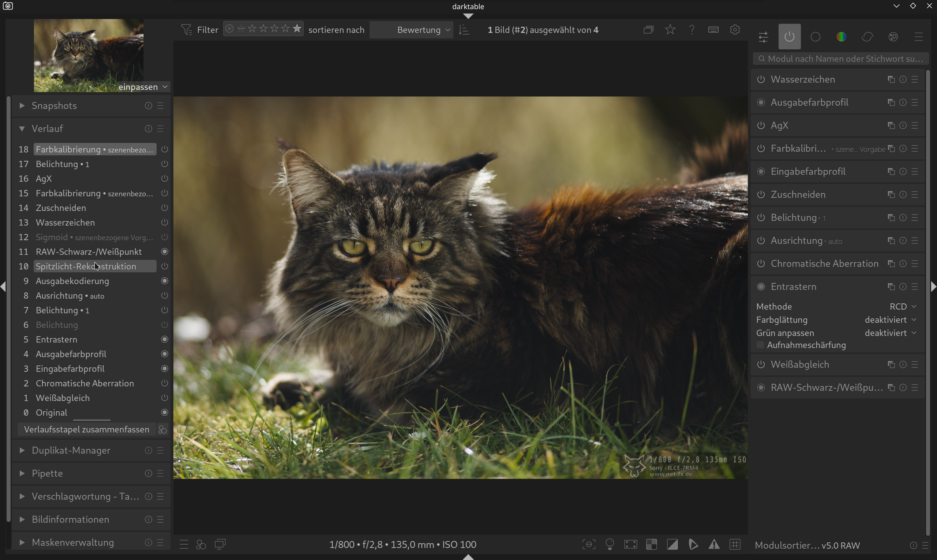Disable the AgX module power button
This screenshot has height=560, width=937.
tap(761, 125)
